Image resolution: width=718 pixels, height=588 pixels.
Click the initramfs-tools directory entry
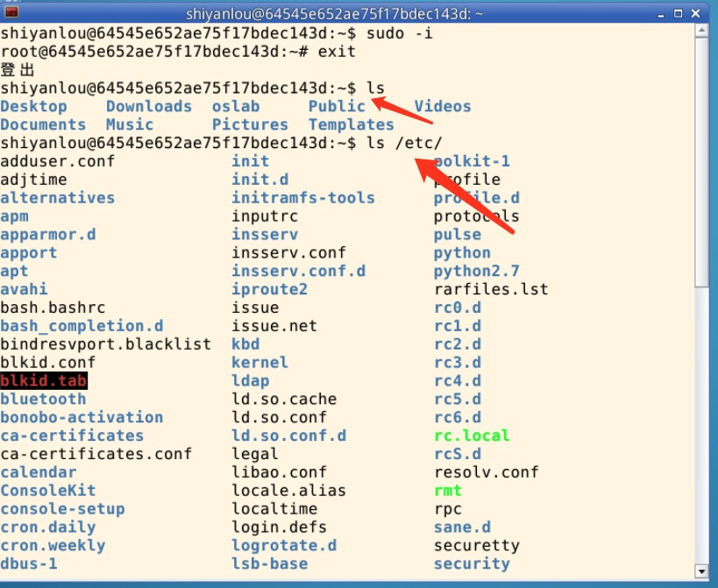[x=302, y=197]
